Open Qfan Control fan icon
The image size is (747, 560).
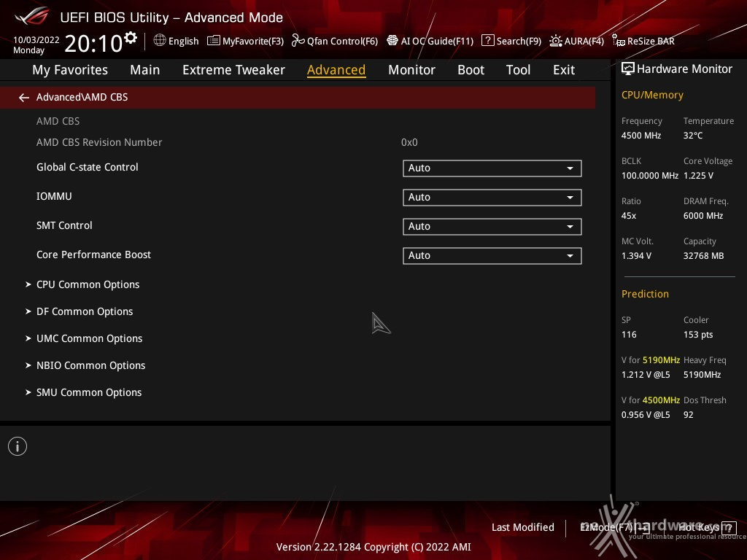point(298,41)
